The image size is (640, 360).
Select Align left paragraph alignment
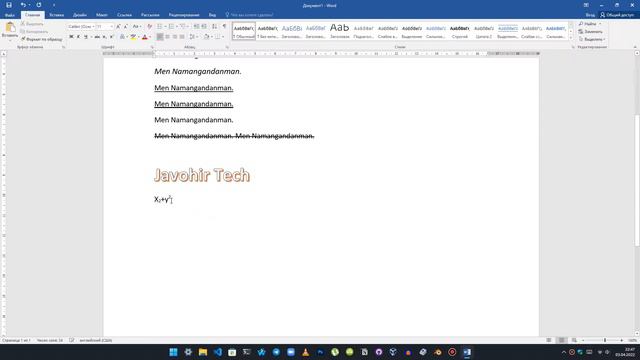[x=160, y=37]
